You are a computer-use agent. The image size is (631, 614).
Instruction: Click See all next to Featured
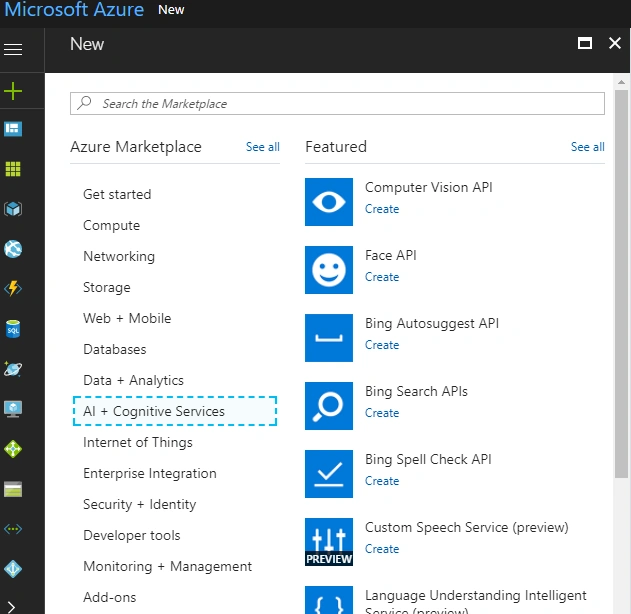pyautogui.click(x=588, y=147)
